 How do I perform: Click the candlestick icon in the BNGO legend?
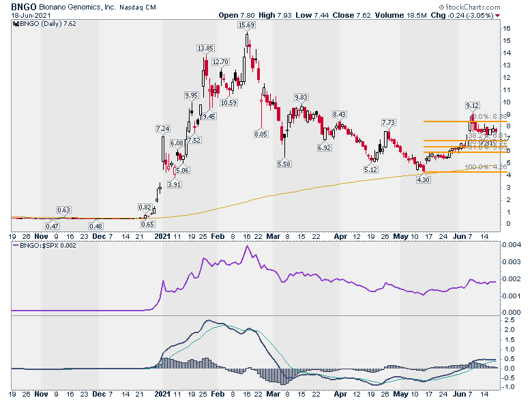(x=16, y=24)
